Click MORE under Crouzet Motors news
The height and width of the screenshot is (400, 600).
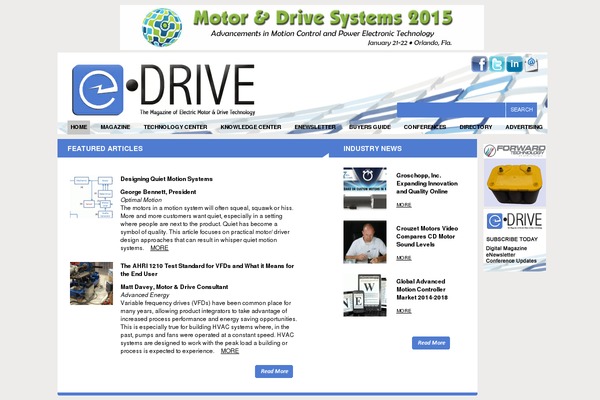pos(404,258)
